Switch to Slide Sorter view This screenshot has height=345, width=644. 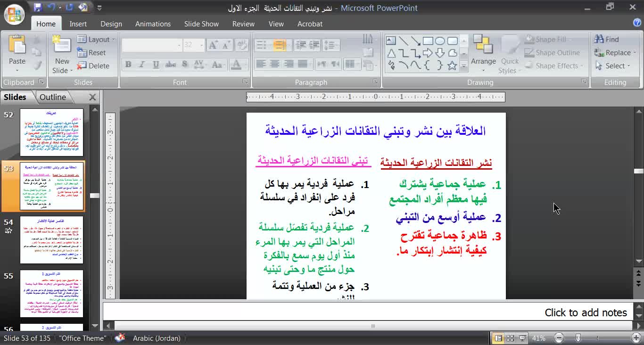click(510, 338)
